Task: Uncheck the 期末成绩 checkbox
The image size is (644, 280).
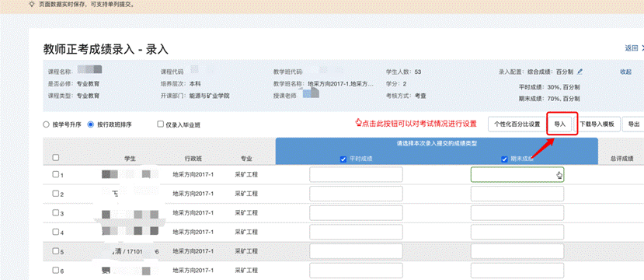Action: coord(505,159)
